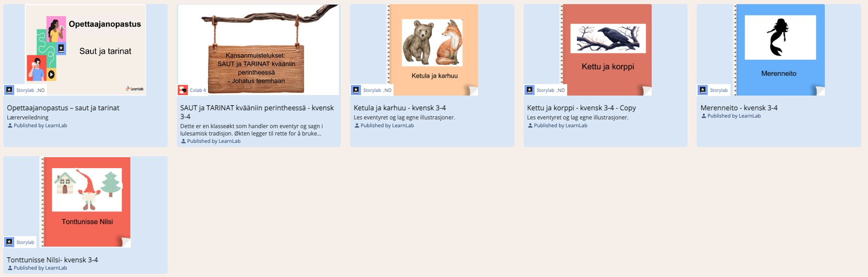
Task: Click the Storylab icon on Opettaajanopastus card
Action: click(9, 90)
